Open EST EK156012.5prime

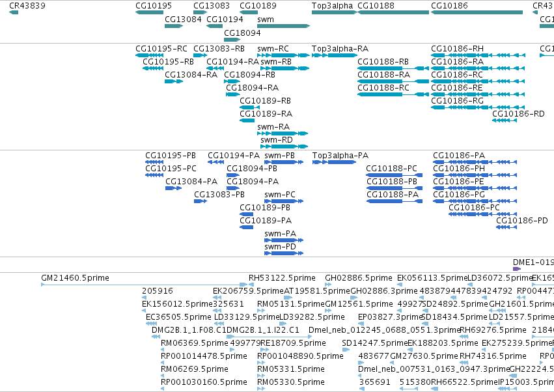click(144, 311)
